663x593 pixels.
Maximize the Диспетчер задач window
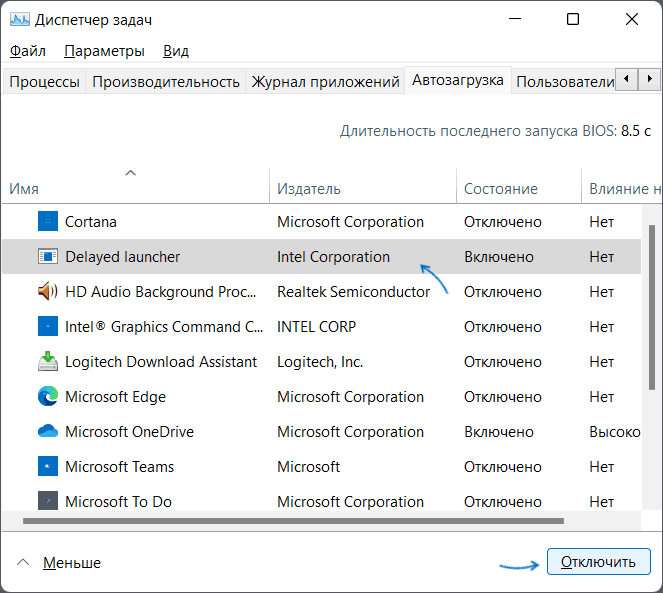[x=573, y=19]
